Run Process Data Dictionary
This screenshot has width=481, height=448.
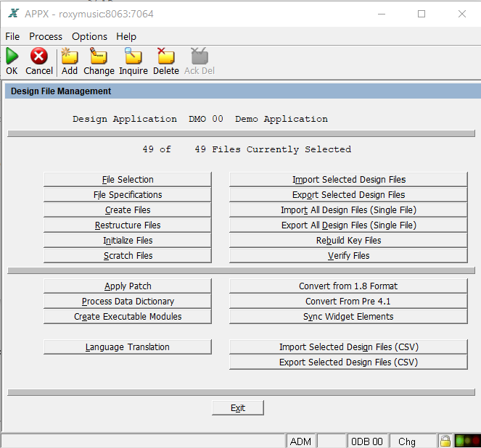click(128, 302)
